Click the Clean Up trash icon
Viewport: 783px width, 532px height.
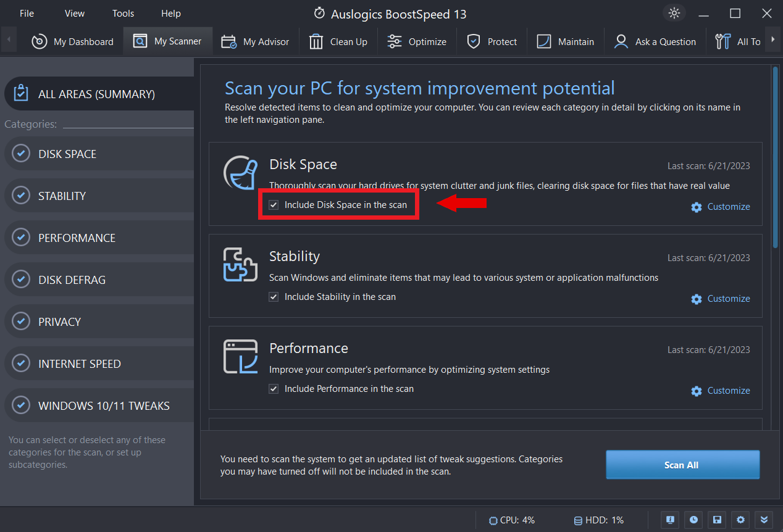click(x=316, y=41)
